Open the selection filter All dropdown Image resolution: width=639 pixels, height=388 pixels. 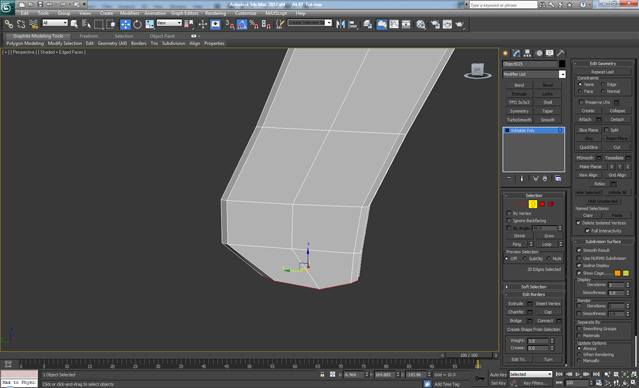click(55, 23)
